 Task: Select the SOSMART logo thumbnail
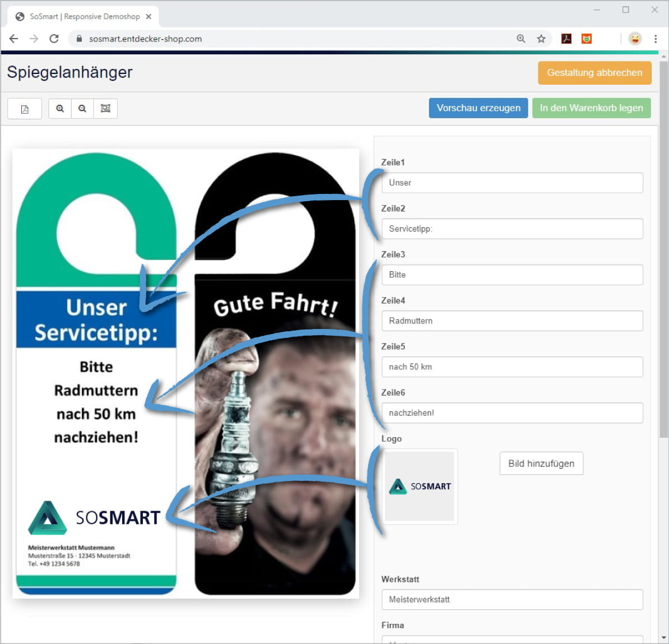tap(420, 487)
